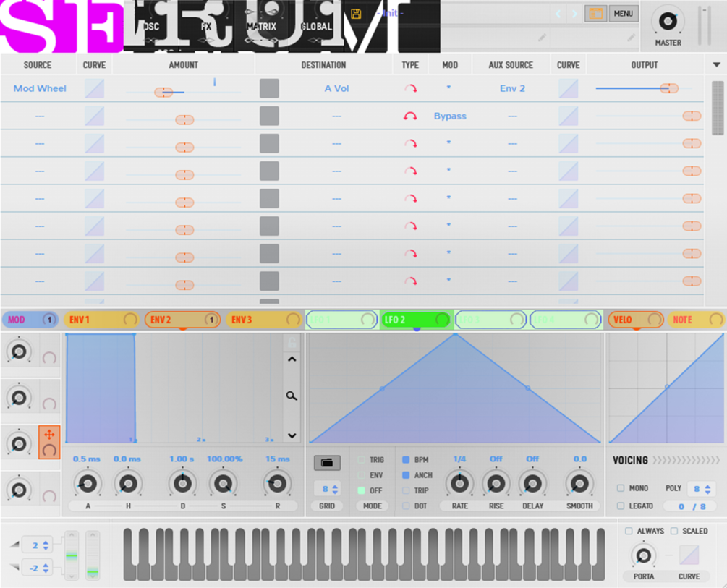This screenshot has height=588, width=727.
Task: Toggle modulation type arrow in Mod Wheel row
Action: [x=410, y=88]
